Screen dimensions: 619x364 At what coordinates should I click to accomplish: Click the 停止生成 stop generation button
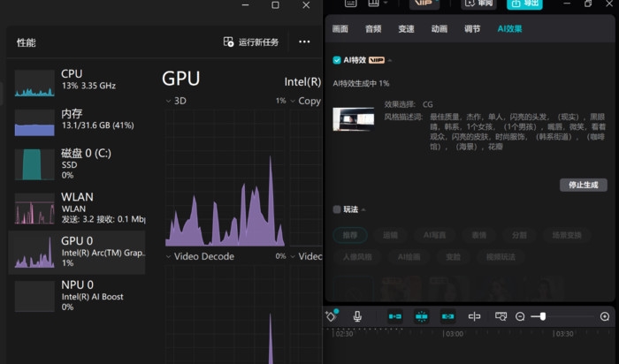[x=584, y=185]
